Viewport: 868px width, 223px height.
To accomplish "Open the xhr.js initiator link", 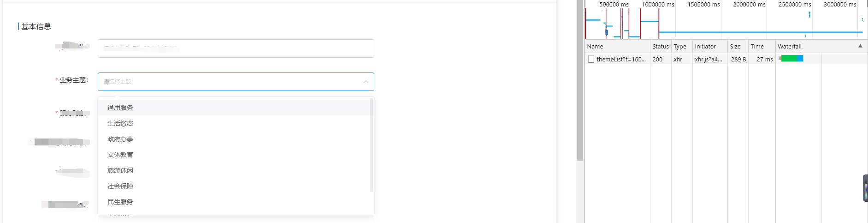I will coord(709,59).
